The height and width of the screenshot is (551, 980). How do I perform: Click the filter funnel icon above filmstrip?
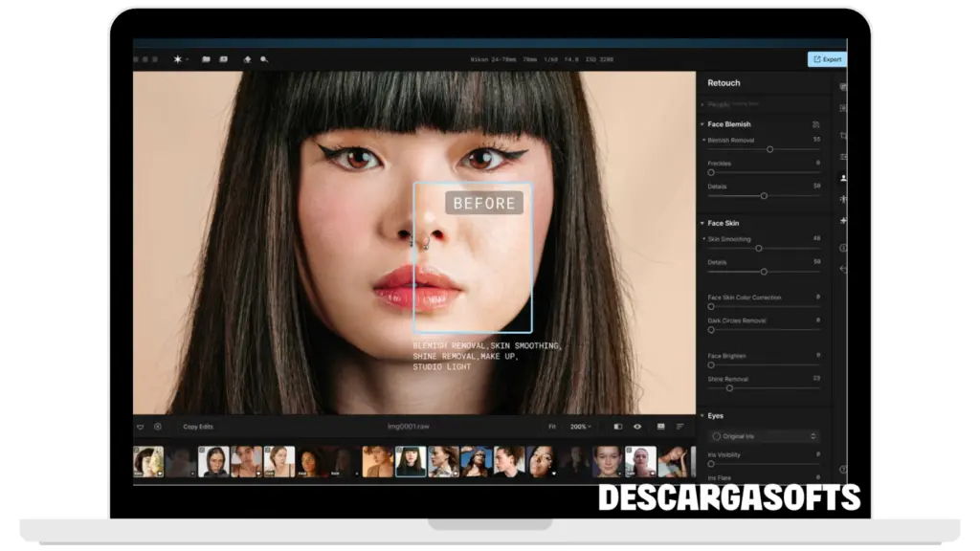coord(141,427)
